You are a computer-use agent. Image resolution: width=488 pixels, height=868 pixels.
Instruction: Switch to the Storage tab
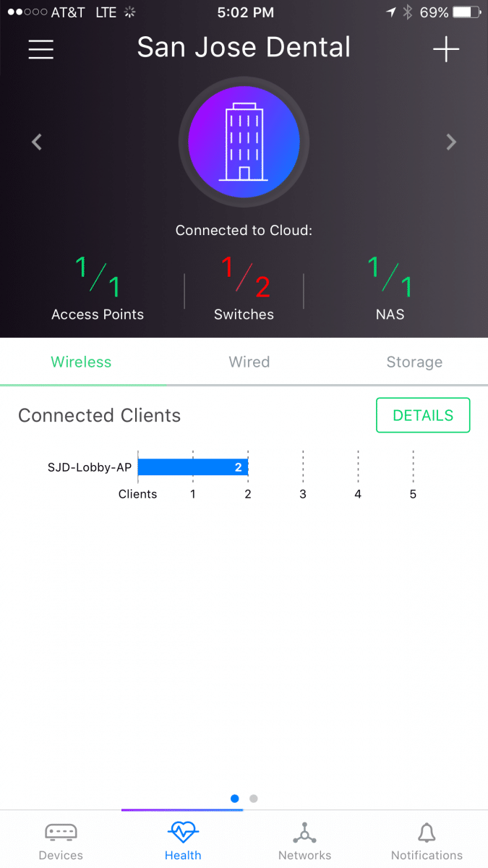tap(414, 362)
